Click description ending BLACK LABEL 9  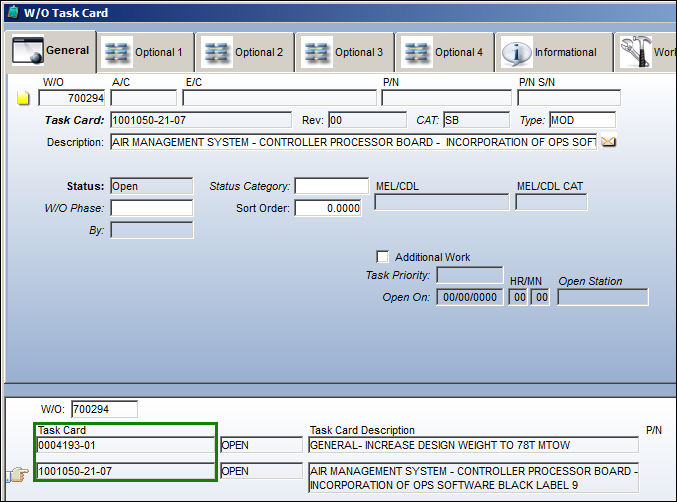pos(473,478)
